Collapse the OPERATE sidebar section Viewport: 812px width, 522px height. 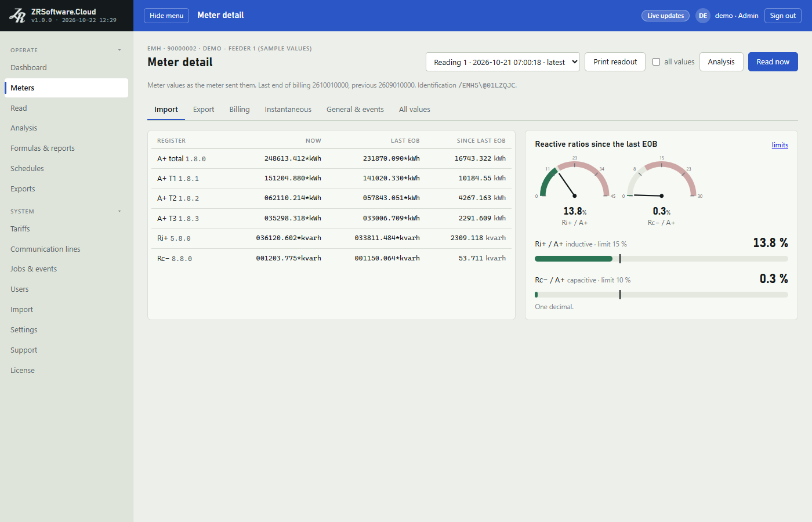tap(119, 50)
